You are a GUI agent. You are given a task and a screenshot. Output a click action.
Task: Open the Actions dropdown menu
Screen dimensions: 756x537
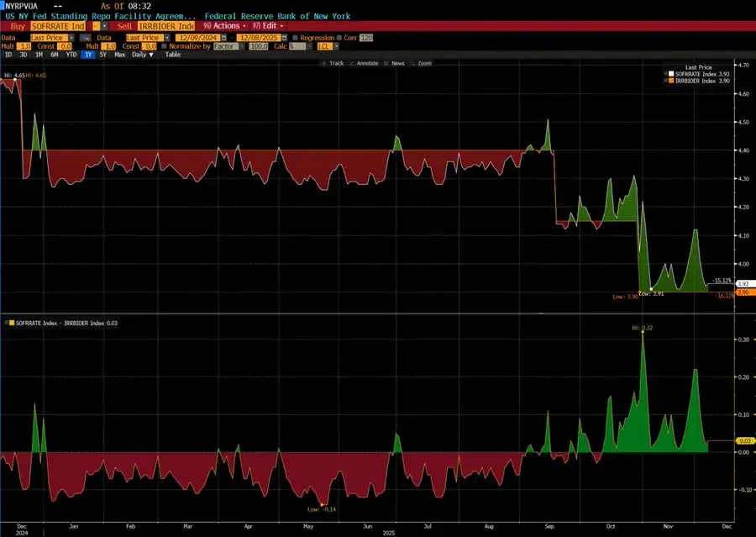click(x=227, y=26)
